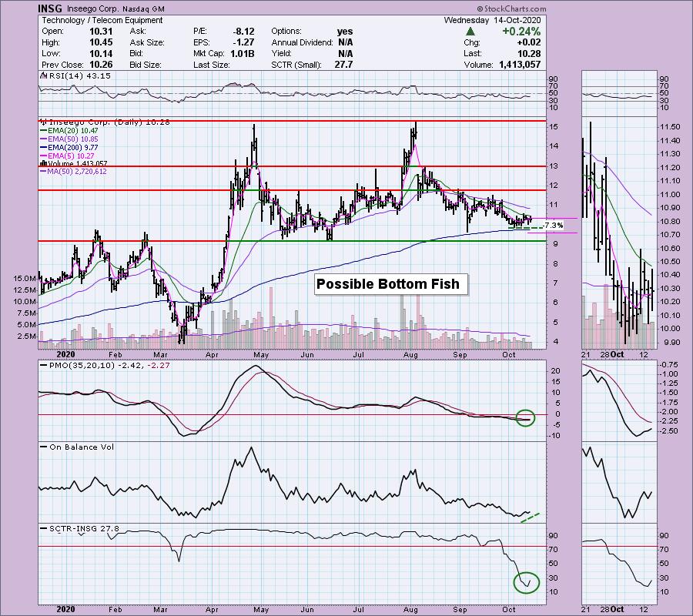693x616 pixels.
Task: Click the SCTR (Small) value 27.7
Action: click(344, 65)
